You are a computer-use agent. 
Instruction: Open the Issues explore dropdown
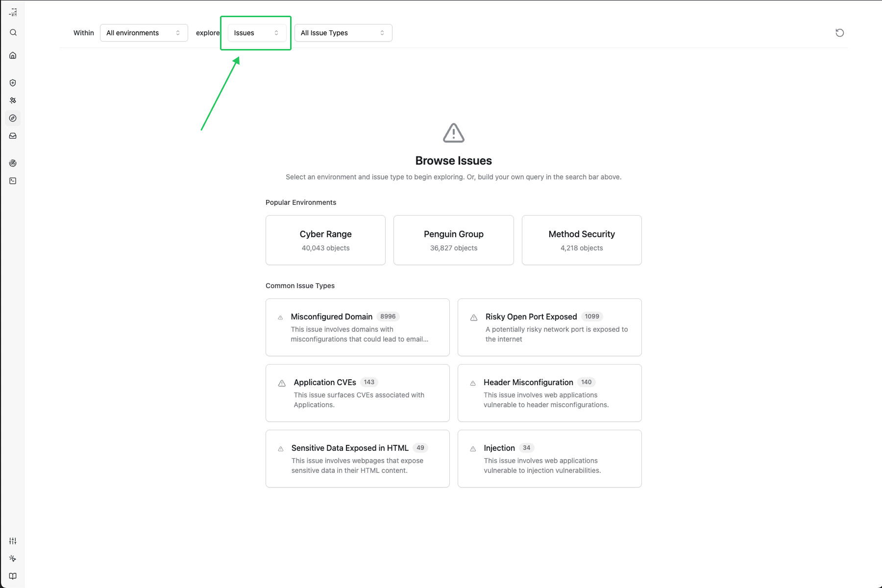[256, 33]
